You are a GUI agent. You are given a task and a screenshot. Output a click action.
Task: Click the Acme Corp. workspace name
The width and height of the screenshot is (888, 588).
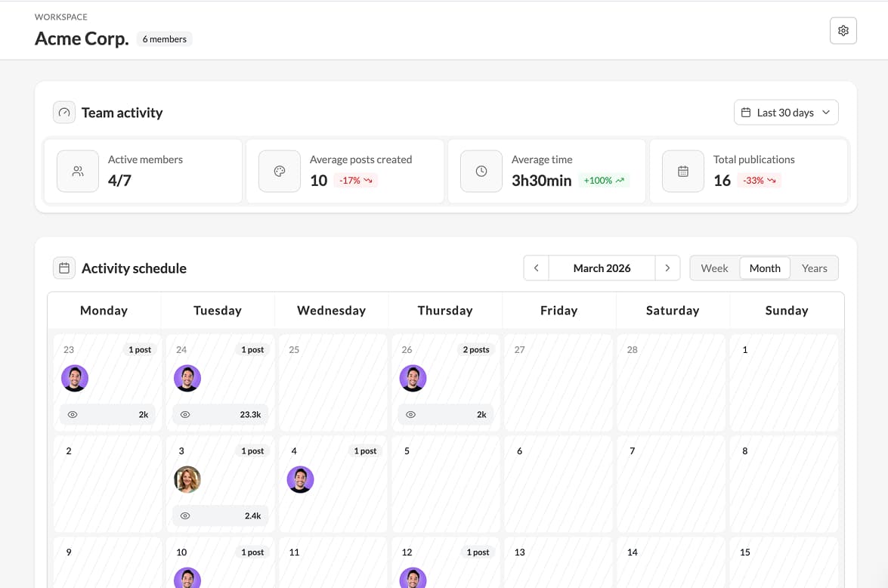tap(82, 39)
